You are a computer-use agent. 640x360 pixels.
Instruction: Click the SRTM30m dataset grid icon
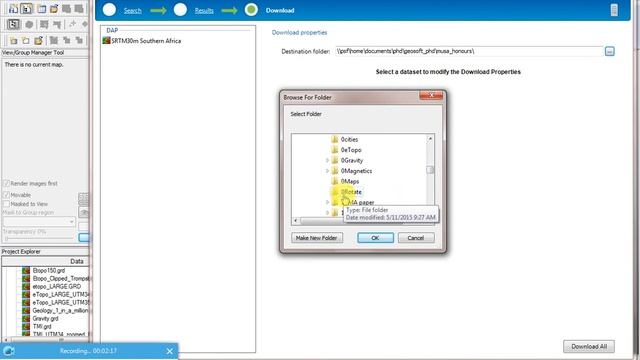click(x=107, y=41)
